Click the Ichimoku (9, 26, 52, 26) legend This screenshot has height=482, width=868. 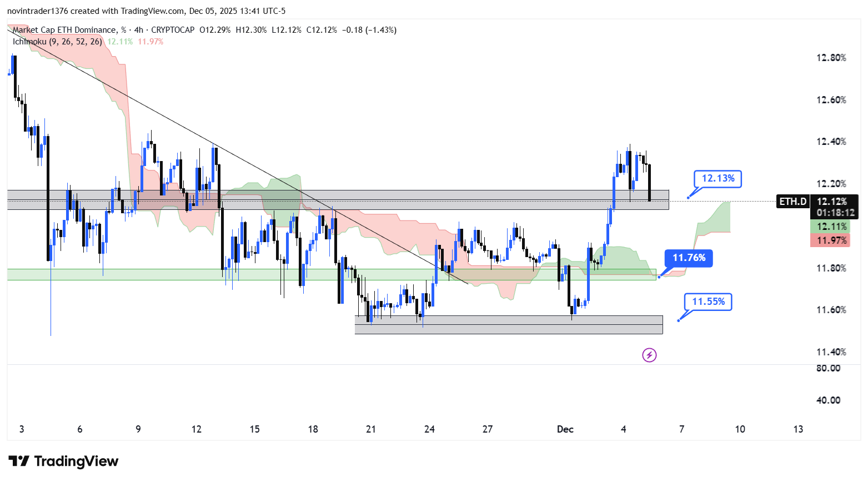point(57,42)
